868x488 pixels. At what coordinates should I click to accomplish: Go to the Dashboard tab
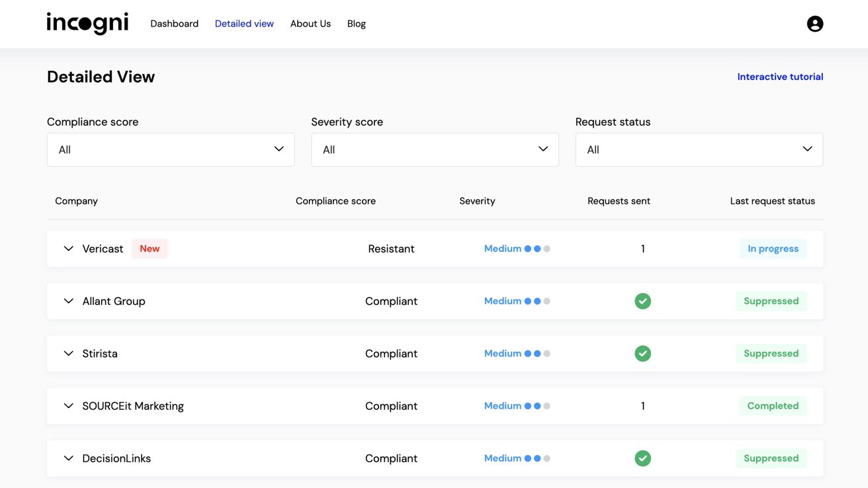174,24
